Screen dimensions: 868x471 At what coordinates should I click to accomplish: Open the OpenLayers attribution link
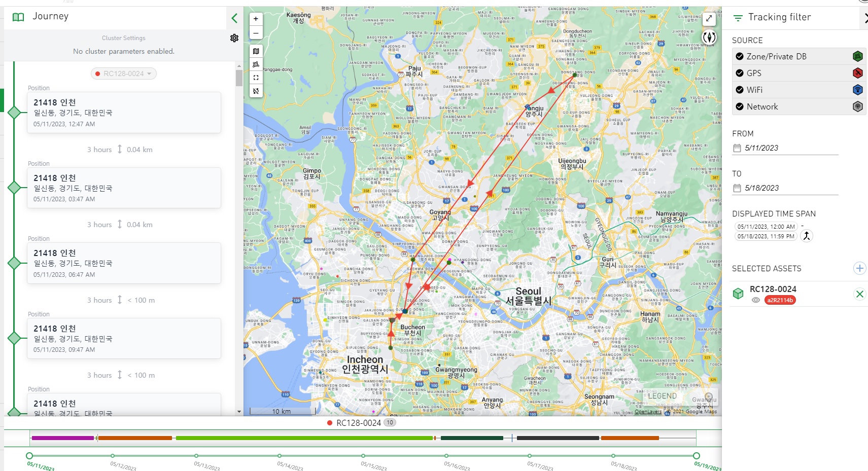(x=648, y=412)
